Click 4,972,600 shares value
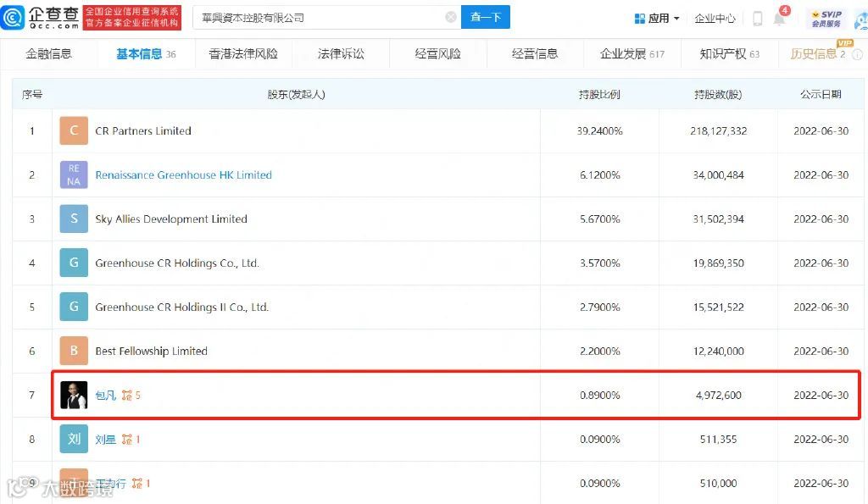Viewport: 868px width, 504px height. tap(718, 395)
